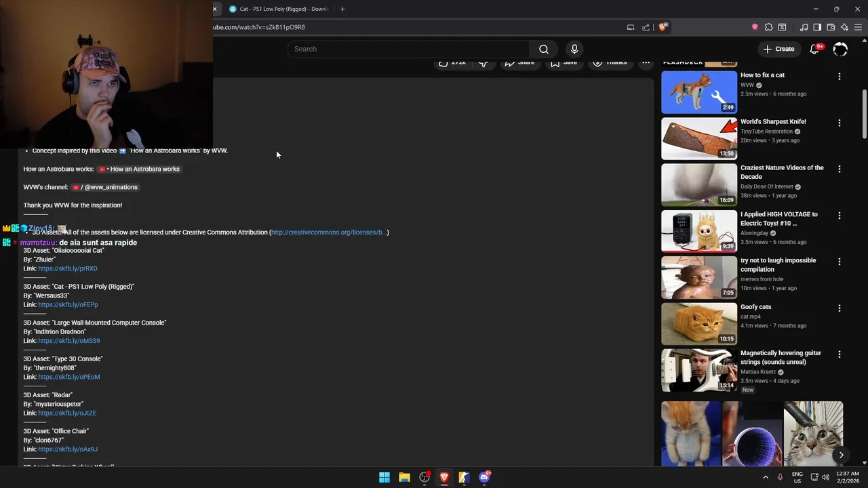
Task: Open three-dot menu for hovering guitar strings video
Action: (840, 354)
